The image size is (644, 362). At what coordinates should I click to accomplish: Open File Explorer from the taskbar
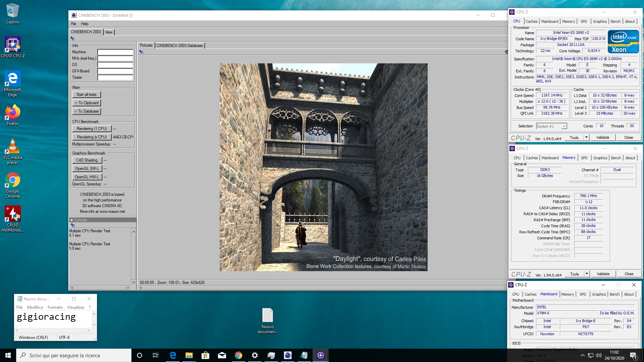[x=189, y=355]
